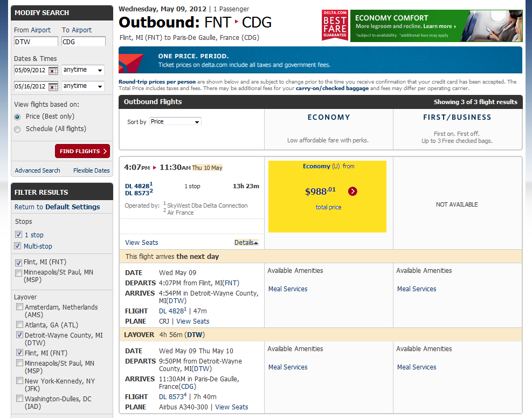Open the Sort by Price dropdown

point(175,122)
